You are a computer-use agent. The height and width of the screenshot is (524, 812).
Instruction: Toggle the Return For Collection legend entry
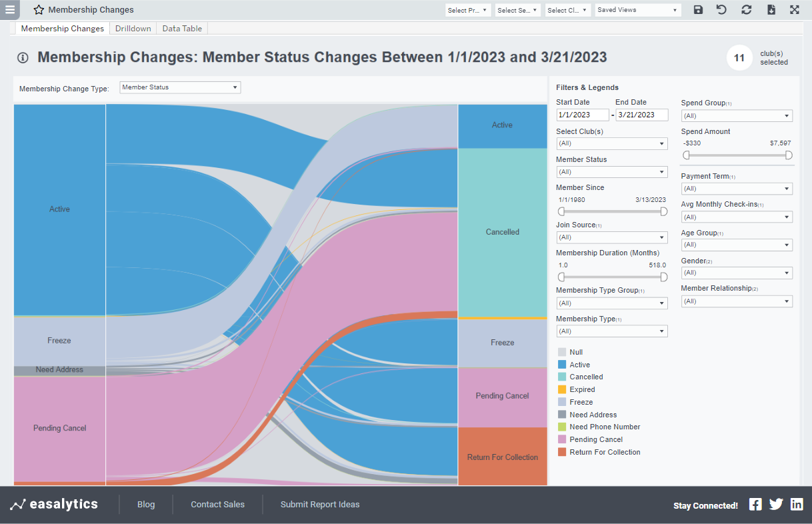pyautogui.click(x=604, y=452)
